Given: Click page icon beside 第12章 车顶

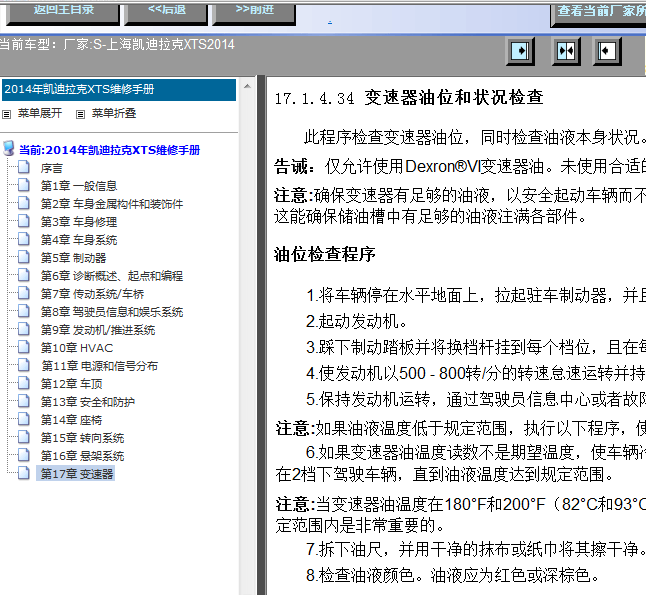Looking at the screenshot, I should click(x=24, y=383).
